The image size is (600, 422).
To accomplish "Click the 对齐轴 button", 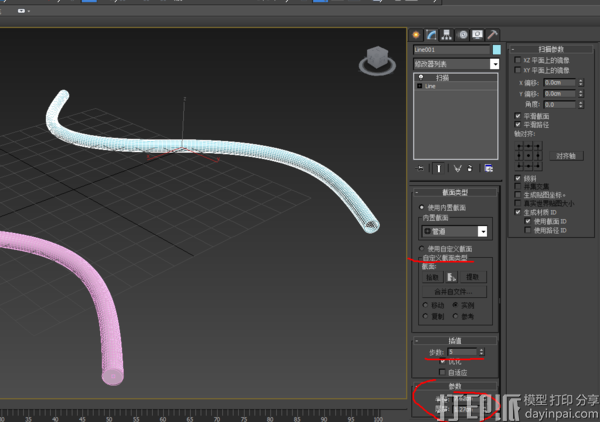I will tap(566, 156).
